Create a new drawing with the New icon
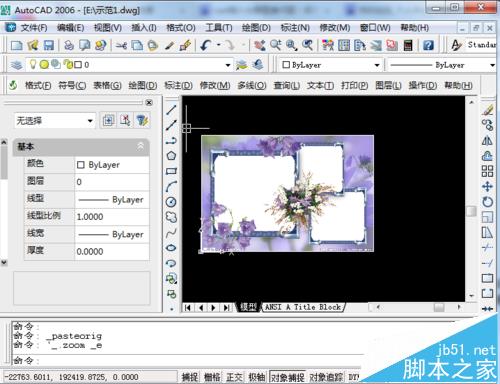500x384 pixels. coord(16,45)
